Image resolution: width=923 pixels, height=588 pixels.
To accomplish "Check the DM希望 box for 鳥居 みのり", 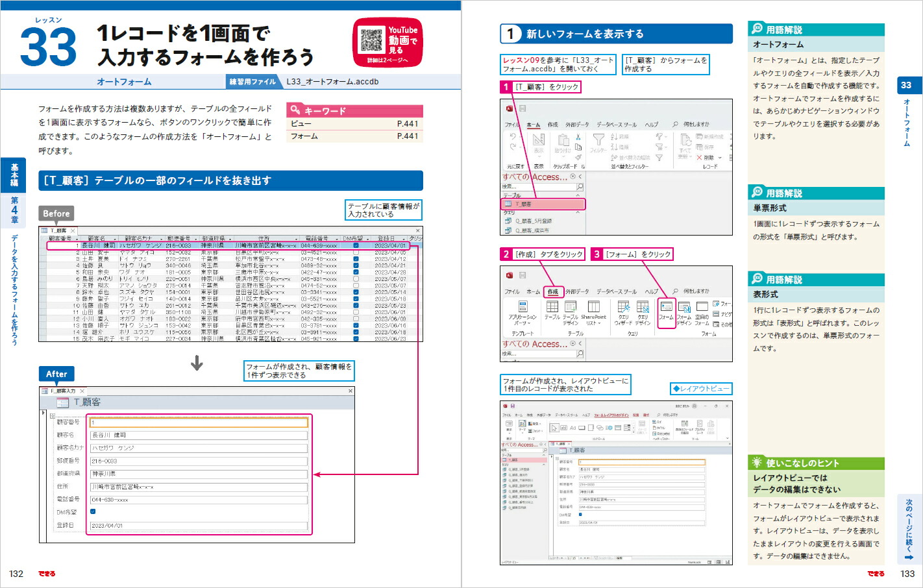I will (x=356, y=279).
